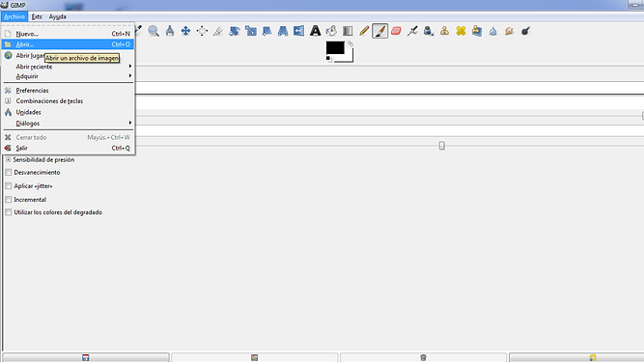Image resolution: width=644 pixels, height=362 pixels.
Task: Select the Dodge/Burn tool
Action: [525, 31]
